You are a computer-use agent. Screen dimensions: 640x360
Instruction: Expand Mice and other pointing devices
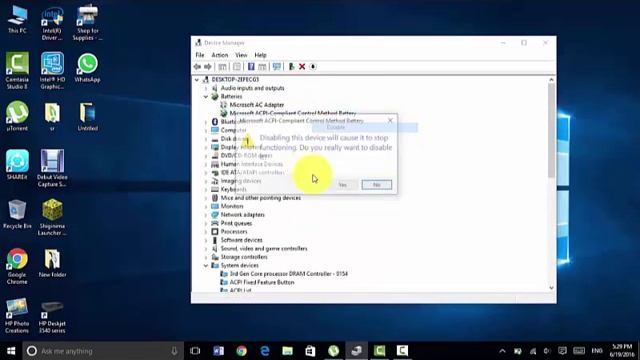(x=206, y=198)
